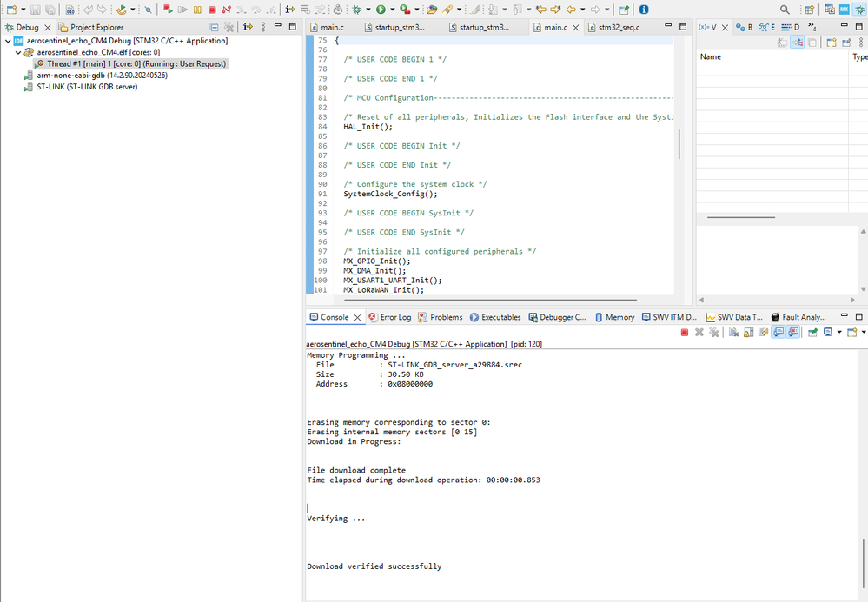Click the Resume debug button

(x=182, y=10)
